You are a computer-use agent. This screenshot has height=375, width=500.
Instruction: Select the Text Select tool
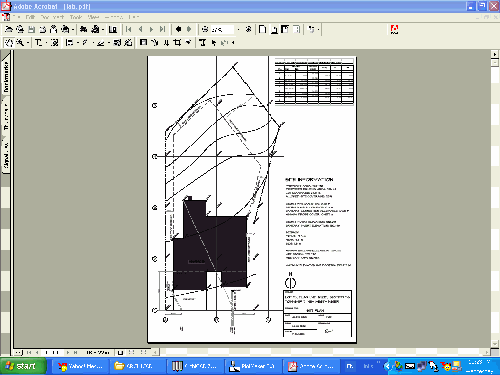pos(38,43)
